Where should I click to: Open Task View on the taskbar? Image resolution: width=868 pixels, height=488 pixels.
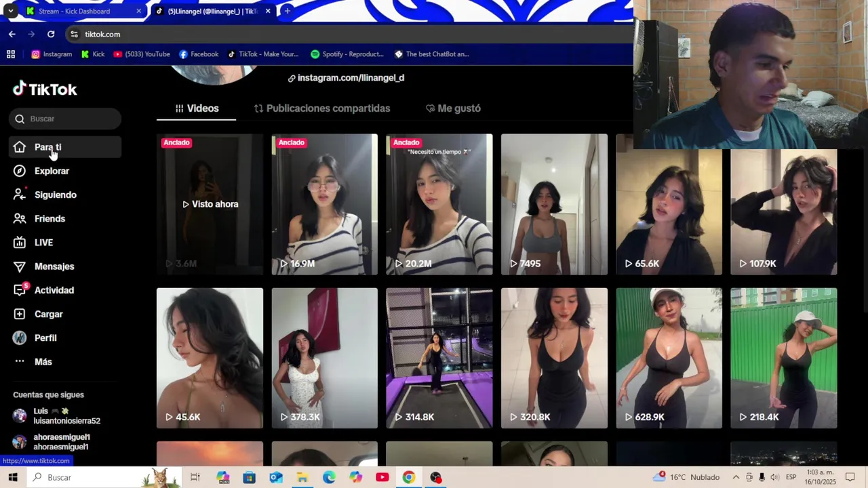195,477
